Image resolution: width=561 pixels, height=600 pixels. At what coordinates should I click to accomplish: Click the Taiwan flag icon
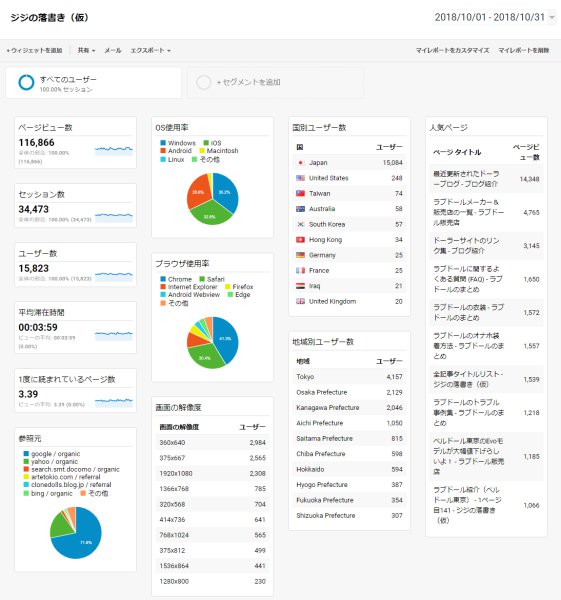(300, 193)
